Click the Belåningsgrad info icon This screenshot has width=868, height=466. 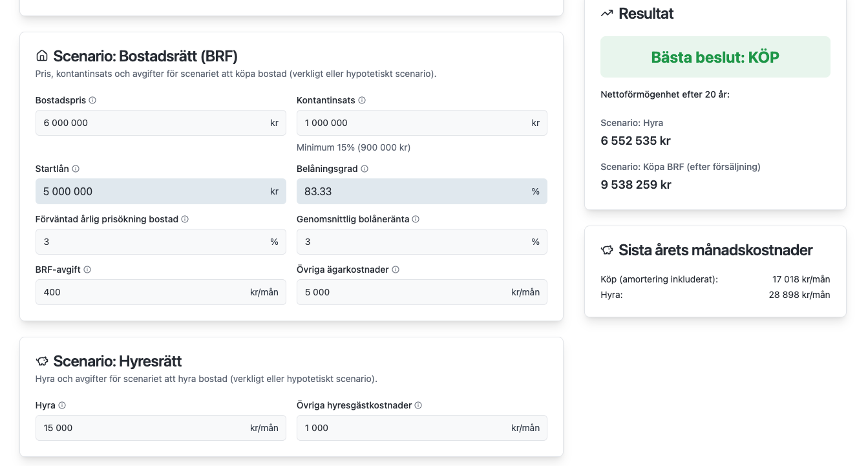[365, 169]
